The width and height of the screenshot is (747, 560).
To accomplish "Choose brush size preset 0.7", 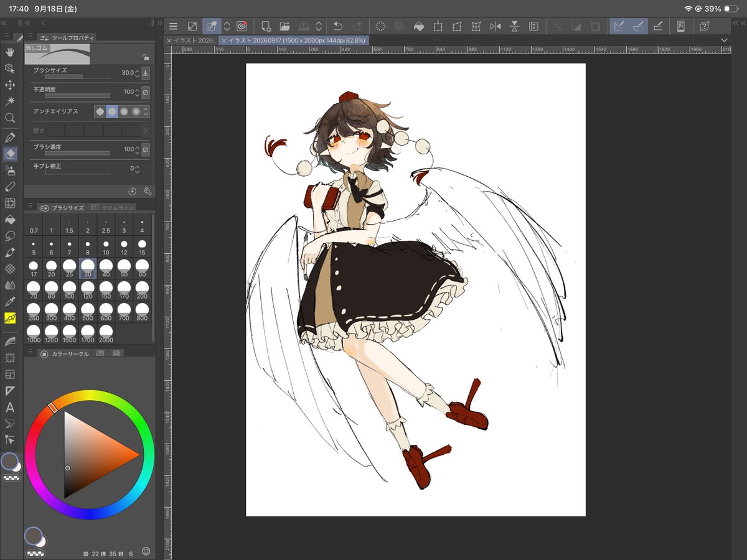I will (34, 225).
